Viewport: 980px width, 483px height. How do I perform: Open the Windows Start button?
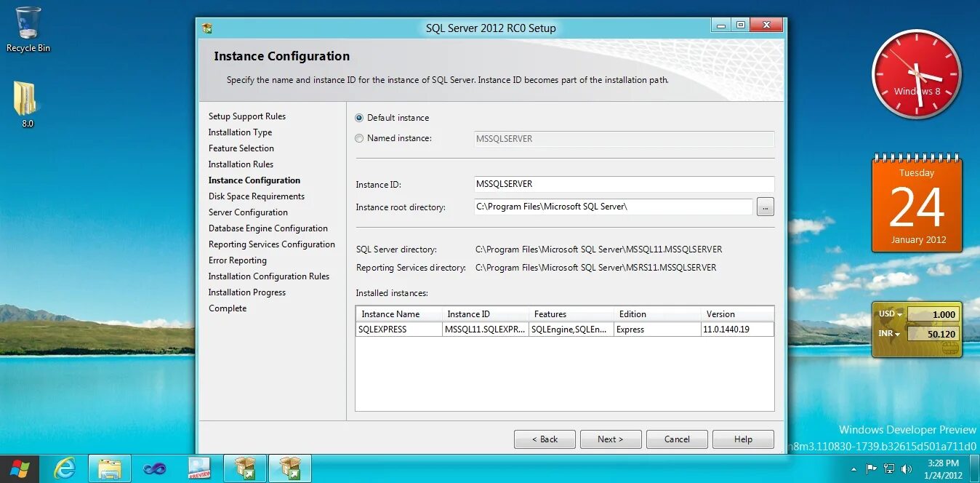coord(20,468)
